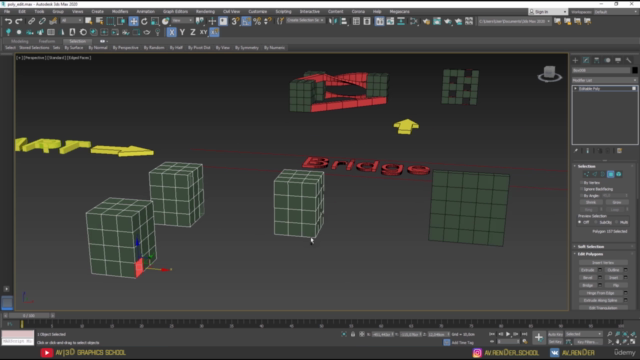Enable the By Vertex checkbox
Screen dimensions: 640x360
(581, 182)
